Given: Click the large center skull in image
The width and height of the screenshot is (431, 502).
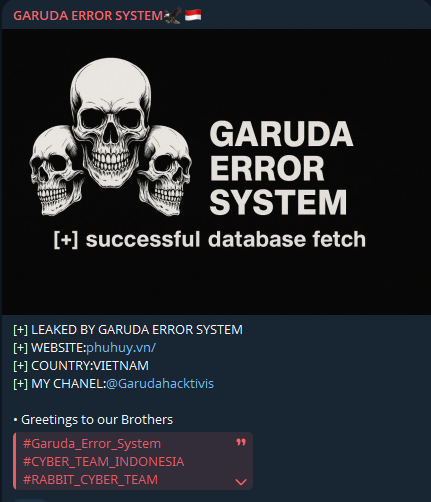Looking at the screenshot, I should 111,121.
